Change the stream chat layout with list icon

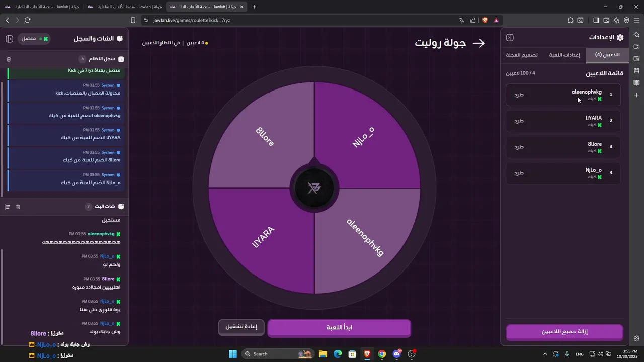click(x=8, y=207)
